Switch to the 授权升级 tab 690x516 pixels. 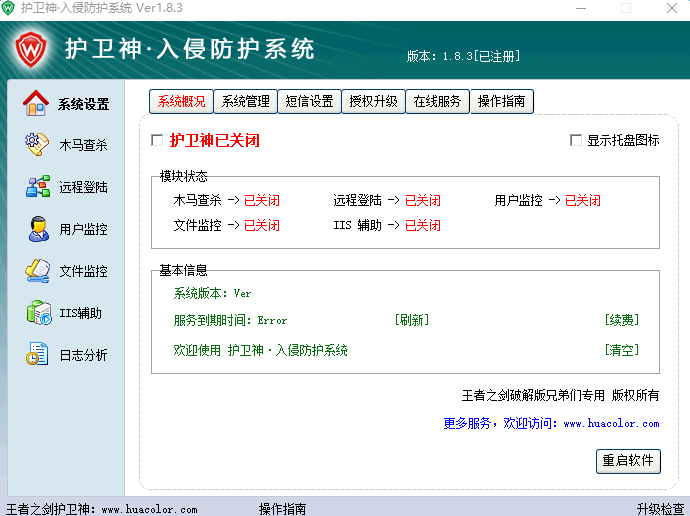[373, 102]
